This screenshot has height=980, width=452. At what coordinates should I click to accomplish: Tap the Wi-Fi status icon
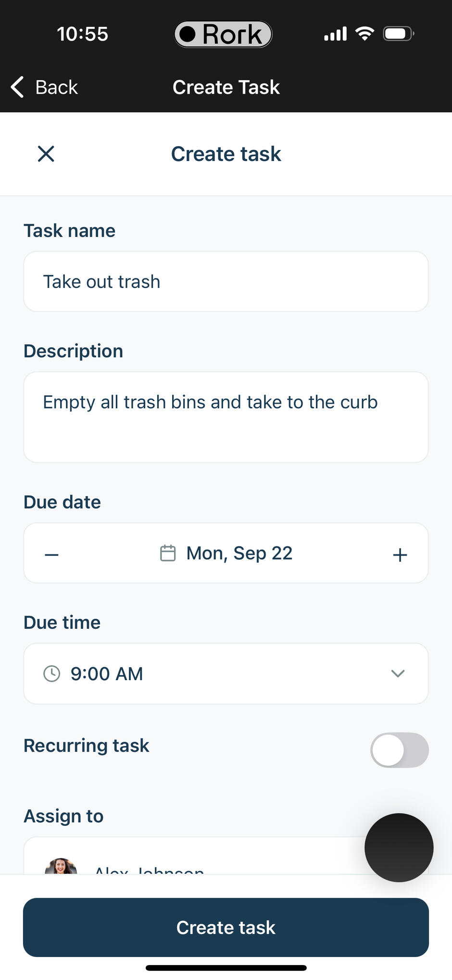coord(364,34)
